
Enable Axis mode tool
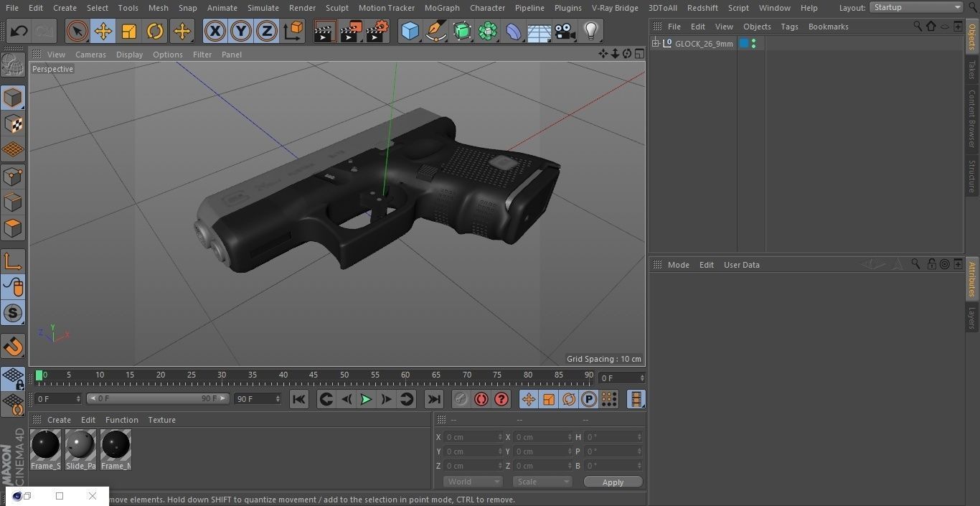point(13,262)
